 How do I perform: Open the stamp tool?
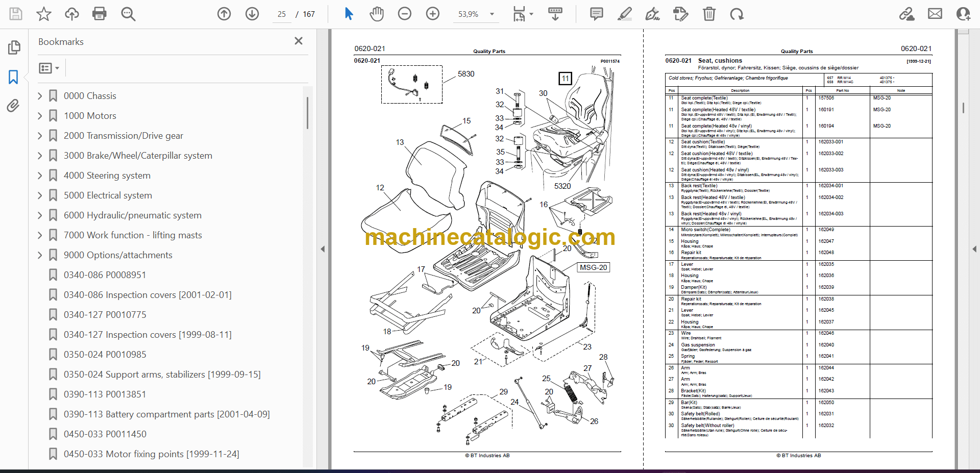coord(680,14)
